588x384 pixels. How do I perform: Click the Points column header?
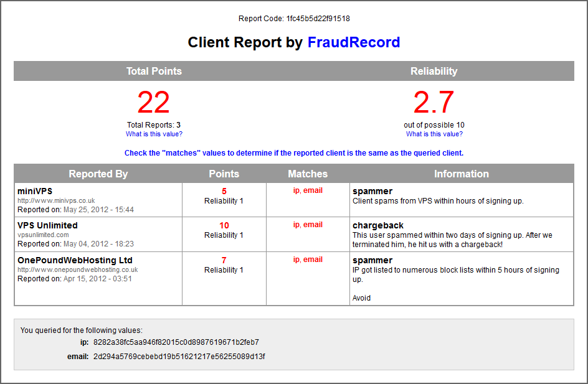pos(224,174)
